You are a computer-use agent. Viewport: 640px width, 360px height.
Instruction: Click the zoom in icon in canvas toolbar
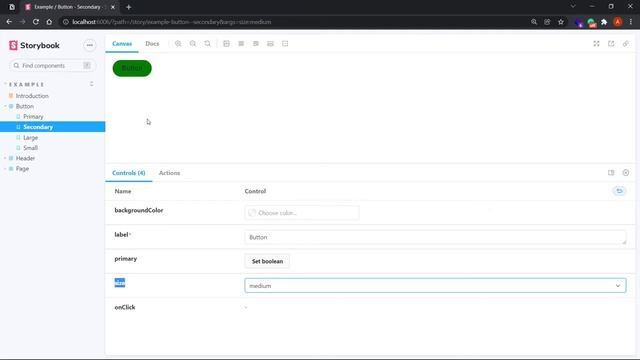click(178, 44)
